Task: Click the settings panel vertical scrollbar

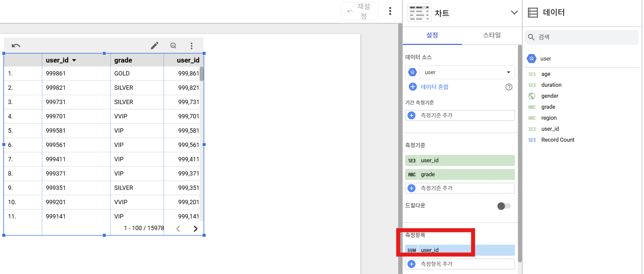Action: click(x=520, y=154)
